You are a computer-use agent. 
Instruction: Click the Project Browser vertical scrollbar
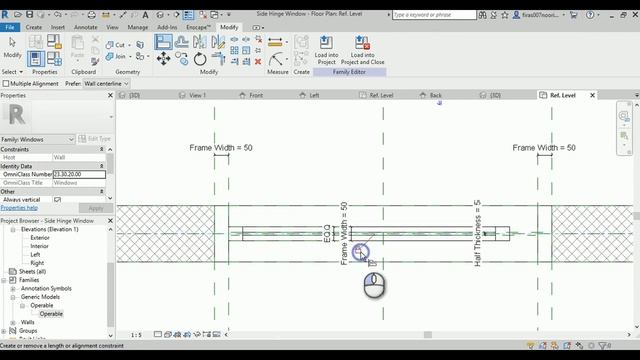click(x=110, y=294)
